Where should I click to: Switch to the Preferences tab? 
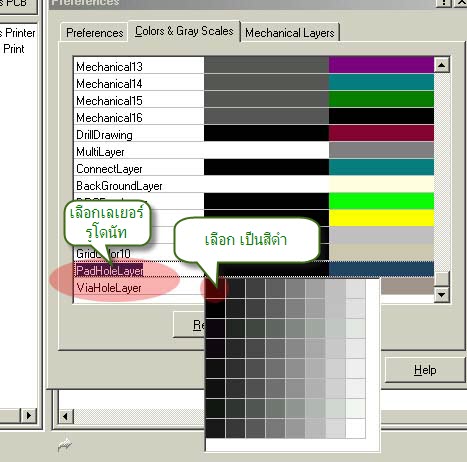94,33
